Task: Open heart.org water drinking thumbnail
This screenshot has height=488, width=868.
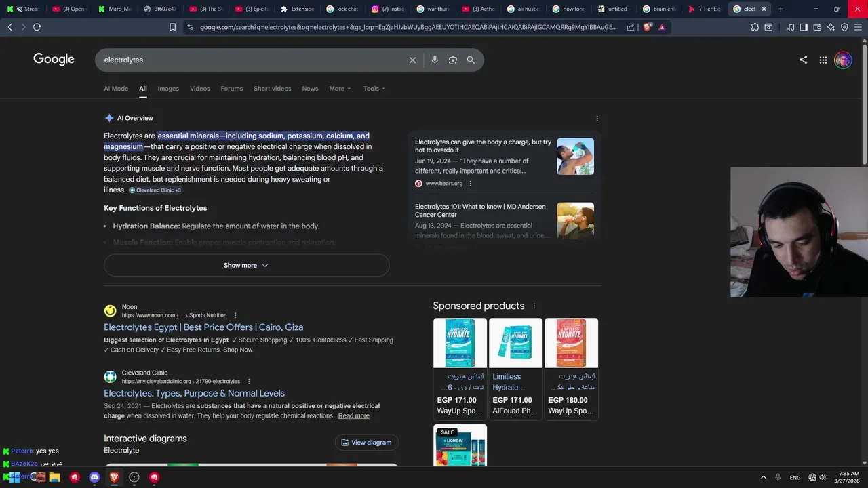Action: [x=575, y=157]
